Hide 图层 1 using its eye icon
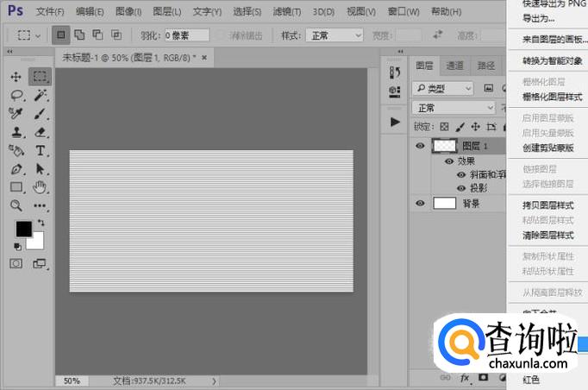The width and height of the screenshot is (588, 390). pyautogui.click(x=420, y=147)
